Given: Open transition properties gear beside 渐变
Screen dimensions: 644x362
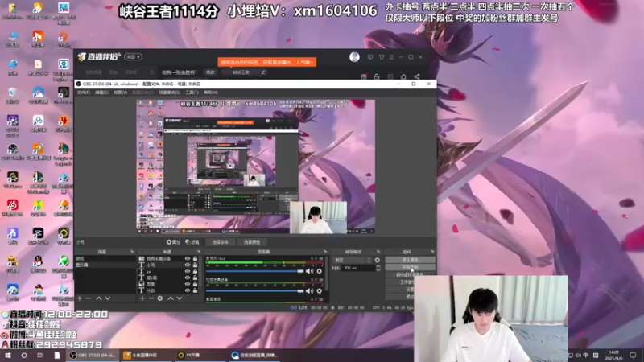Looking at the screenshot, I should [x=377, y=260].
